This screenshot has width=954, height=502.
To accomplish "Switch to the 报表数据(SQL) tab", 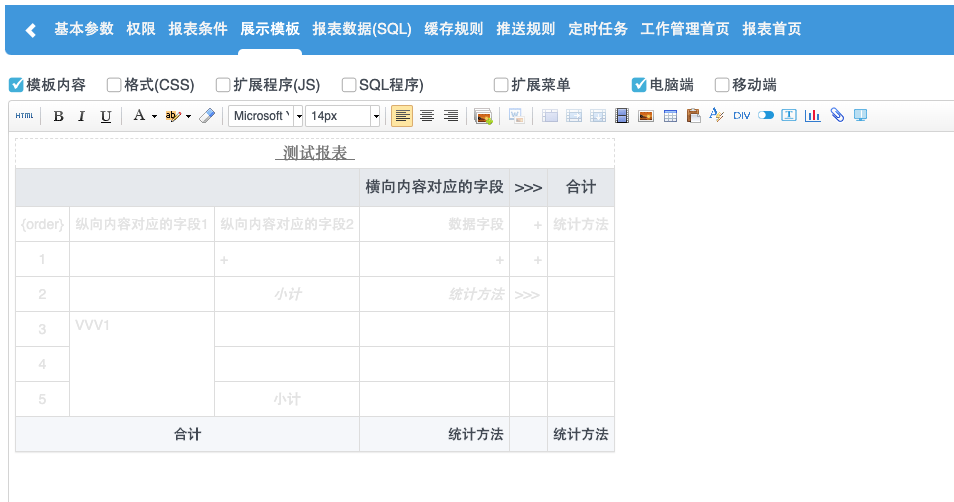I will (x=362, y=29).
